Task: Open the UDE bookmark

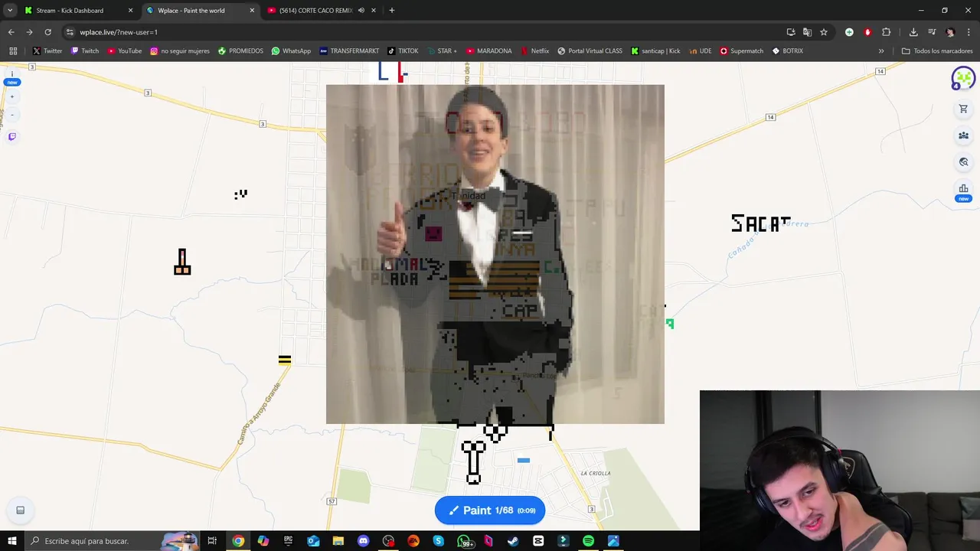Action: point(701,51)
